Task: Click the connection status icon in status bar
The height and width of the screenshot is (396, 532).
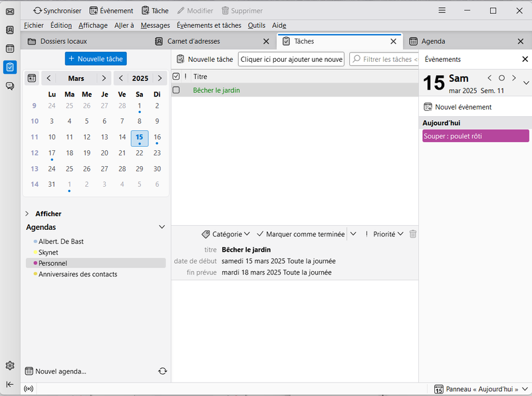Action: [29, 389]
